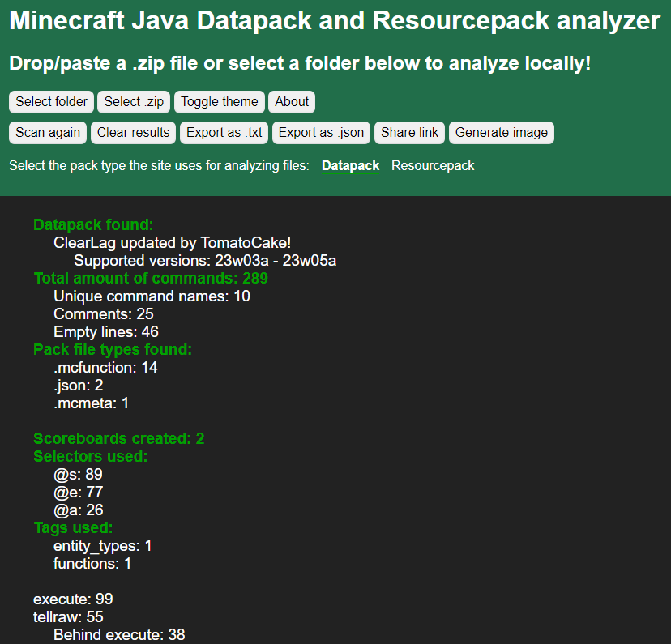
Task: Click the Scoreboards created line
Action: coord(118,438)
